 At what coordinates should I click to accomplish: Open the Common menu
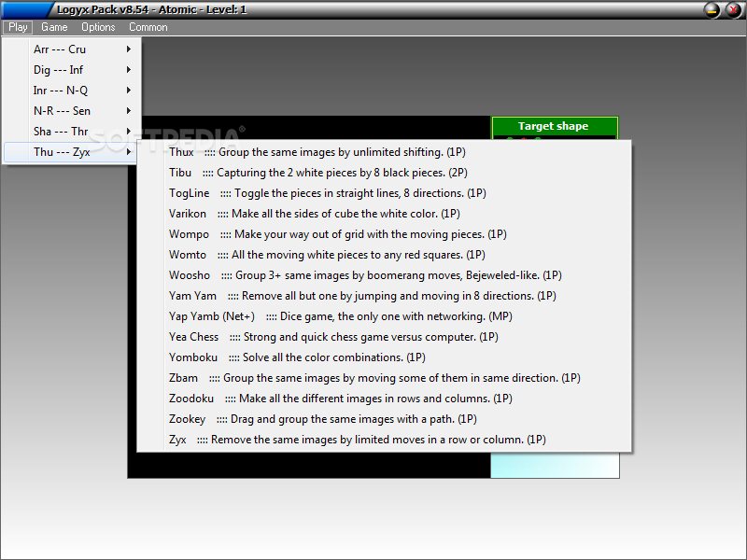pyautogui.click(x=148, y=27)
